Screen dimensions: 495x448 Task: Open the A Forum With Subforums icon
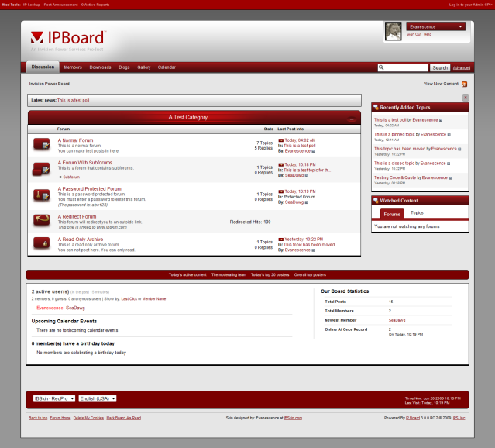[41, 169]
